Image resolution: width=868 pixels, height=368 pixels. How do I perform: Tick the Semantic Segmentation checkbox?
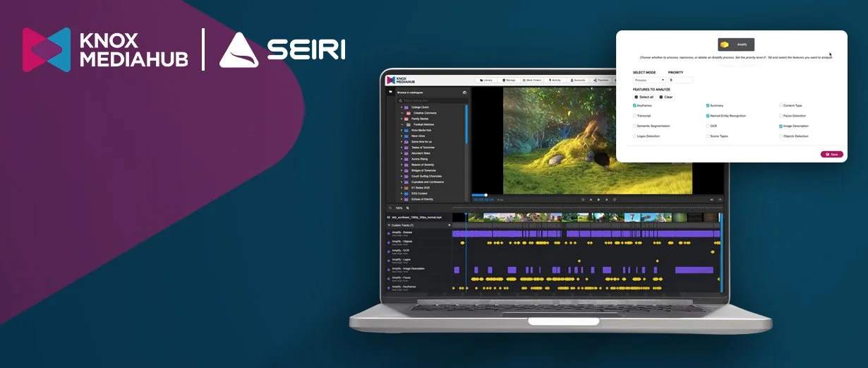pyautogui.click(x=635, y=126)
